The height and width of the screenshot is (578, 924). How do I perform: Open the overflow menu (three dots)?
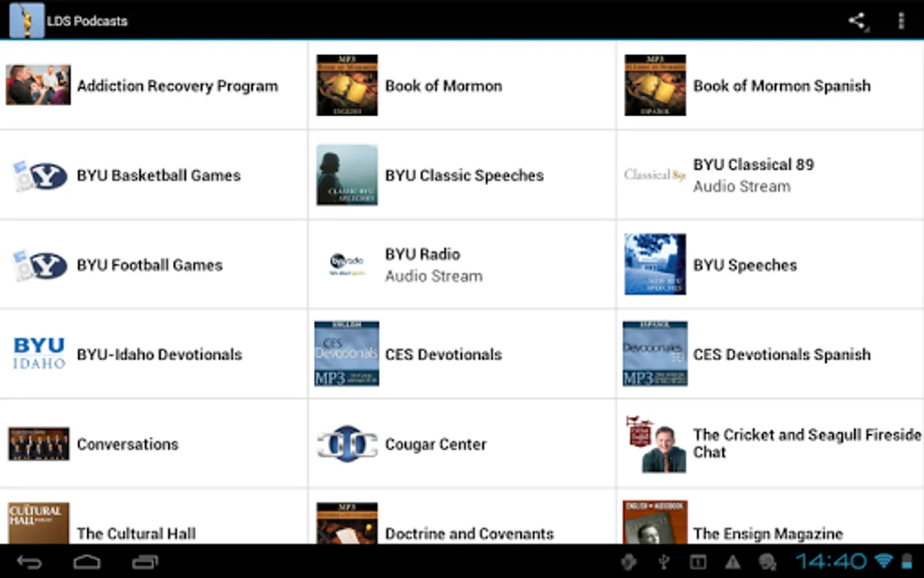901,21
